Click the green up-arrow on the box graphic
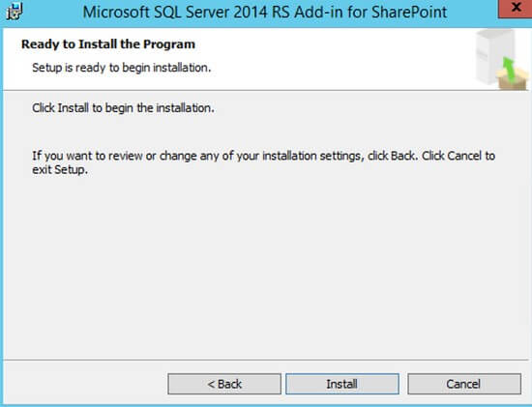 [508, 70]
